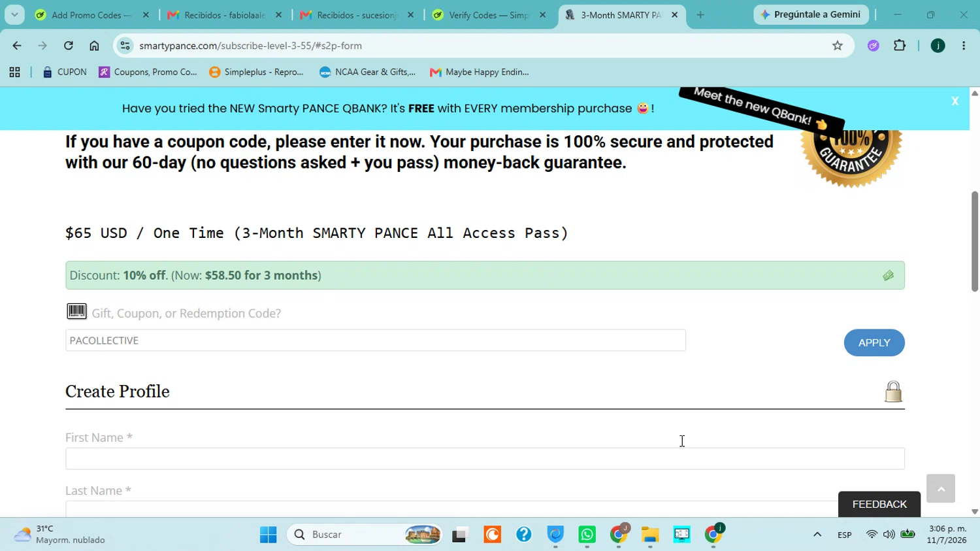Open the Chrome three-dot menu
Image resolution: width=980 pixels, height=551 pixels.
964,46
